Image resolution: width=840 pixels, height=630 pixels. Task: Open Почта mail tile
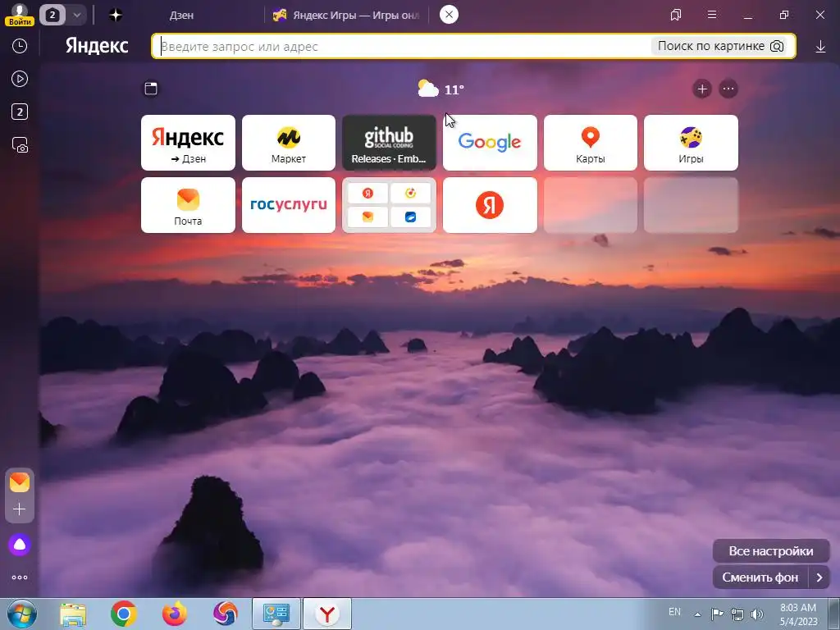point(188,205)
